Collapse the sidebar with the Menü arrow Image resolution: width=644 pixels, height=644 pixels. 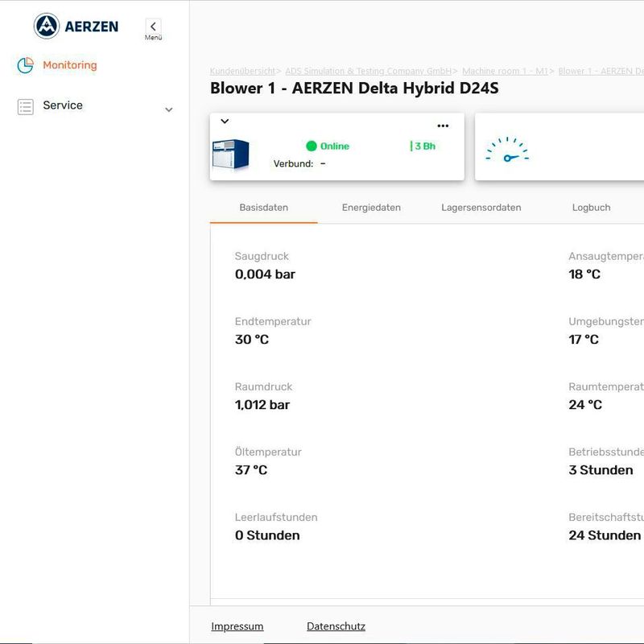[x=153, y=27]
